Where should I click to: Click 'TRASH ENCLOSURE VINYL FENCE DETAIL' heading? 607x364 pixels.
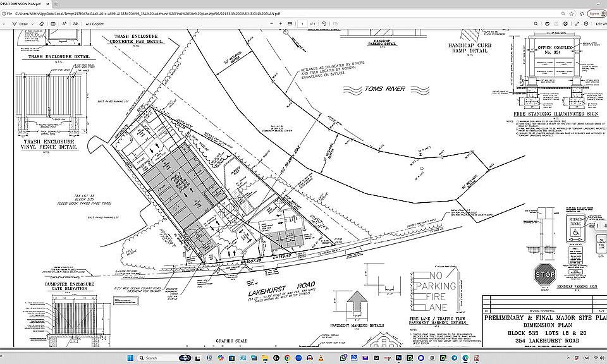click(x=49, y=144)
